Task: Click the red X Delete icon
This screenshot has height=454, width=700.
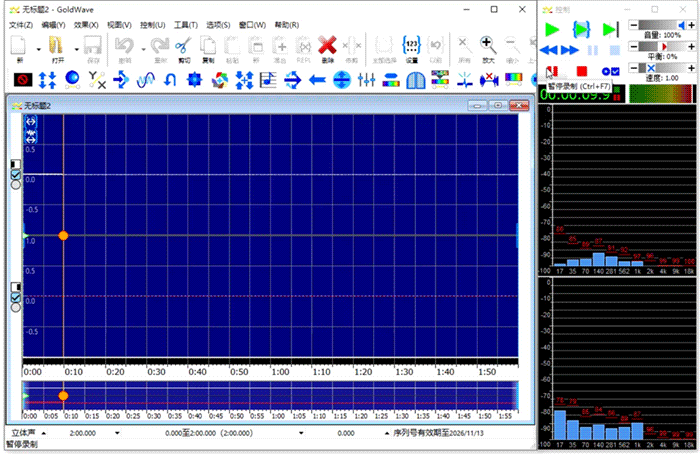Action: point(327,46)
